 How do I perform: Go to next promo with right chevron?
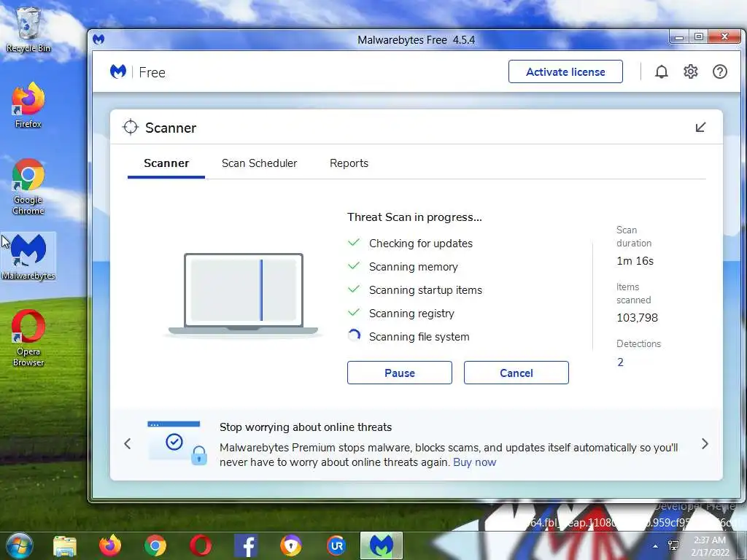[705, 444]
